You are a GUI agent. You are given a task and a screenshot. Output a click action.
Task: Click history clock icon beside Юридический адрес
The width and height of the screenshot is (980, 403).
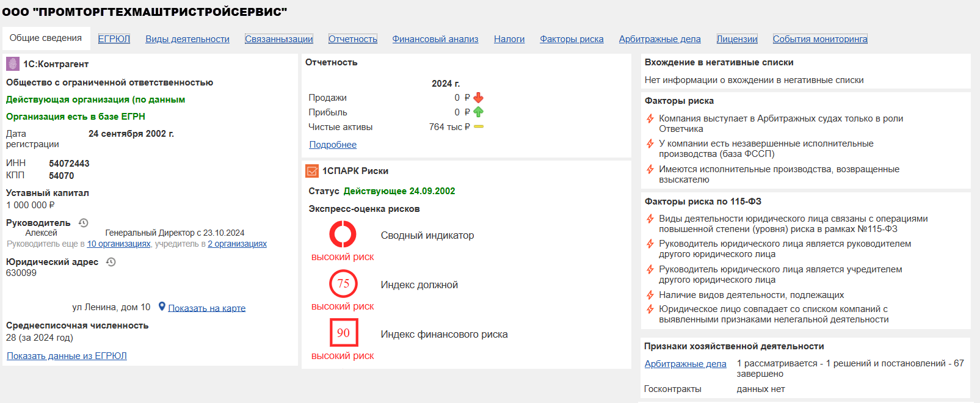111,262
